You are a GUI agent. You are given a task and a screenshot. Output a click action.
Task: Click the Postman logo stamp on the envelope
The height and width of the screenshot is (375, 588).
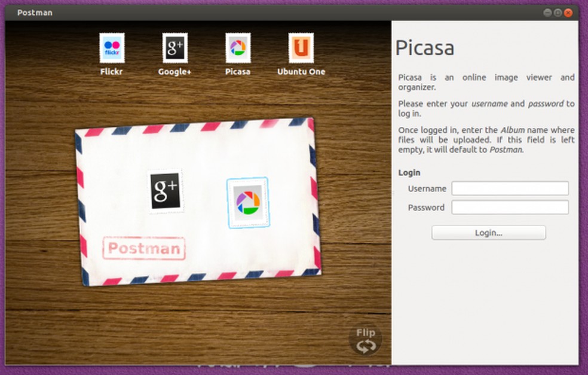145,249
